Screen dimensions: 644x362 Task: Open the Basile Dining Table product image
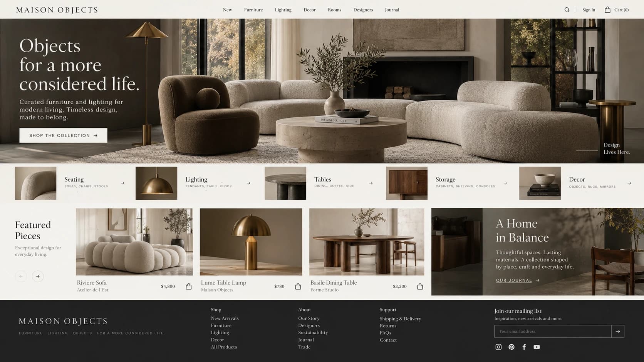tap(367, 242)
